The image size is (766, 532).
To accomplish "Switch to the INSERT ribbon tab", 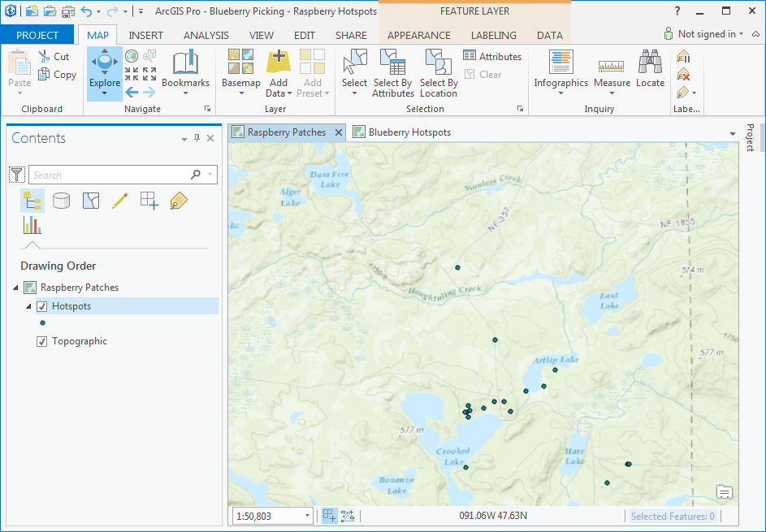I will (x=145, y=35).
